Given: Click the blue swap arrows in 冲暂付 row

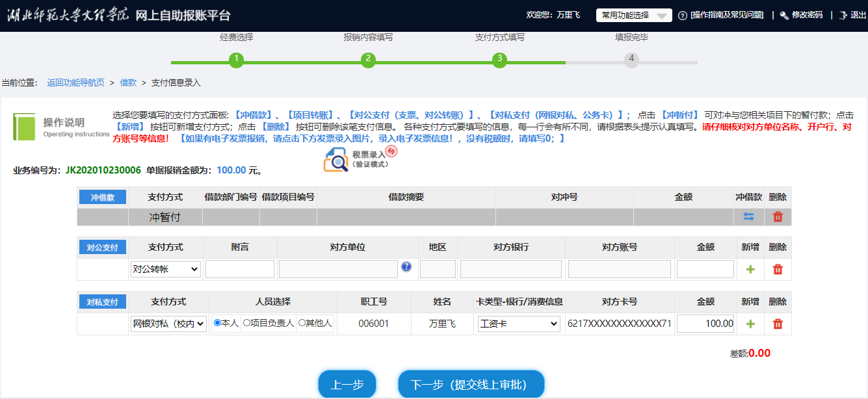Looking at the screenshot, I should click(x=748, y=217).
